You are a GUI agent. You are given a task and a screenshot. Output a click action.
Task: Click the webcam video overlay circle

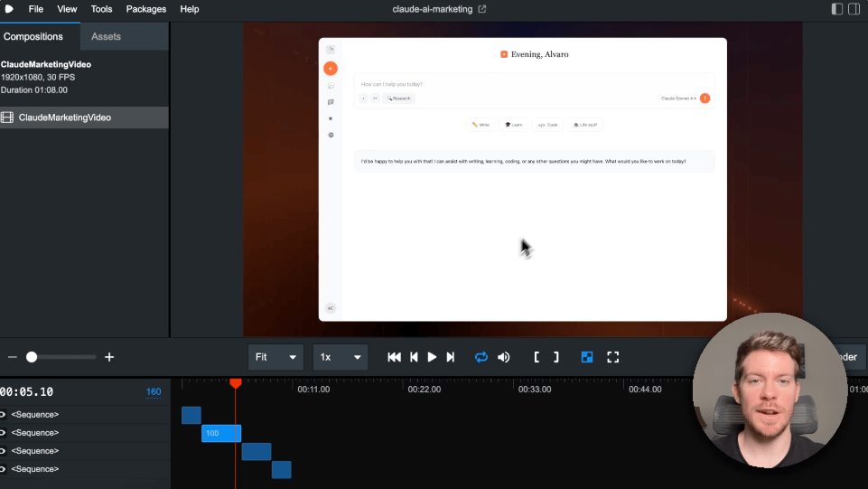coord(770,390)
